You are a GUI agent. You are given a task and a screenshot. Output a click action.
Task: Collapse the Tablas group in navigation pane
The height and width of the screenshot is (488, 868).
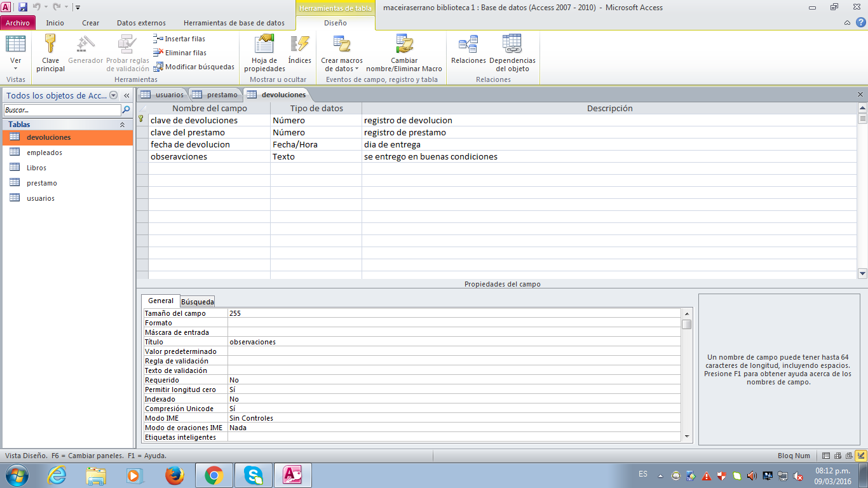click(x=122, y=125)
